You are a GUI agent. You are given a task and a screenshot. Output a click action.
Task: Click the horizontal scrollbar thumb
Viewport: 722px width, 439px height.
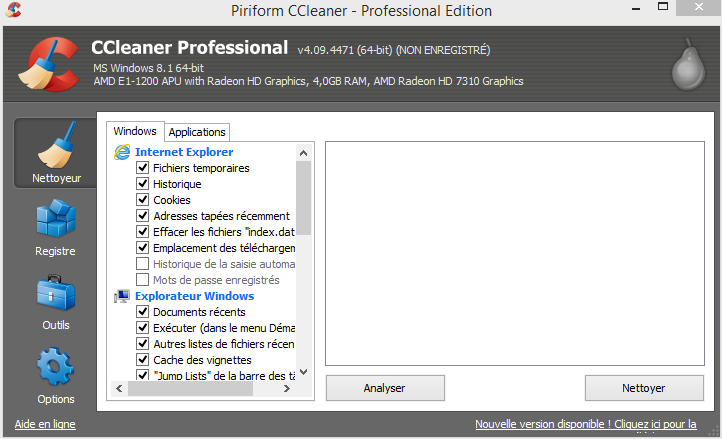click(190, 389)
